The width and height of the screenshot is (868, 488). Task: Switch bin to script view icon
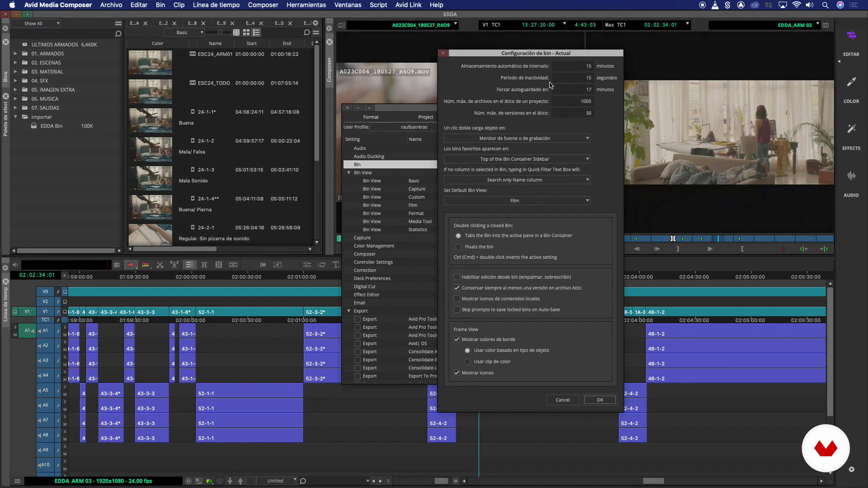tap(256, 33)
